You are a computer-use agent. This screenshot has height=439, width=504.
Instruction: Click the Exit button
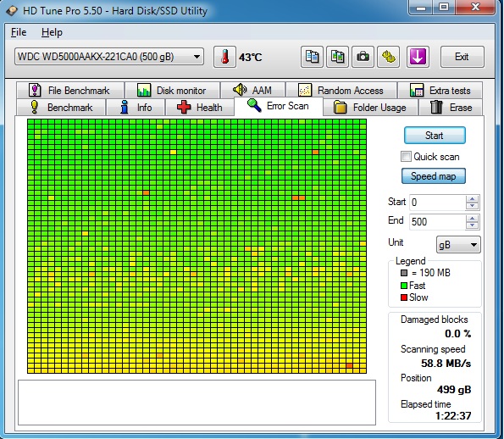tap(462, 57)
